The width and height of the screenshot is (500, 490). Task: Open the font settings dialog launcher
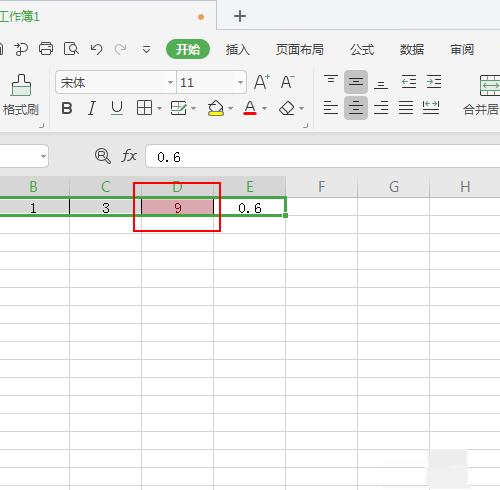click(x=305, y=125)
